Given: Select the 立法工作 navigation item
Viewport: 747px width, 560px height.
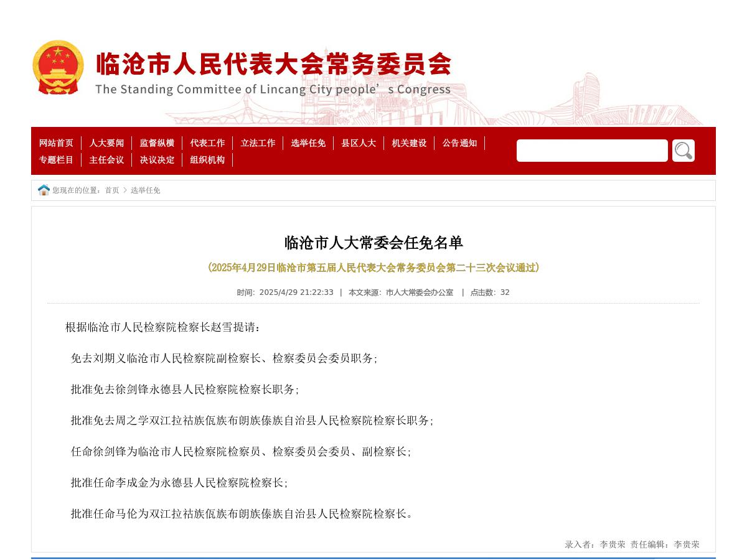Looking at the screenshot, I should tap(258, 143).
